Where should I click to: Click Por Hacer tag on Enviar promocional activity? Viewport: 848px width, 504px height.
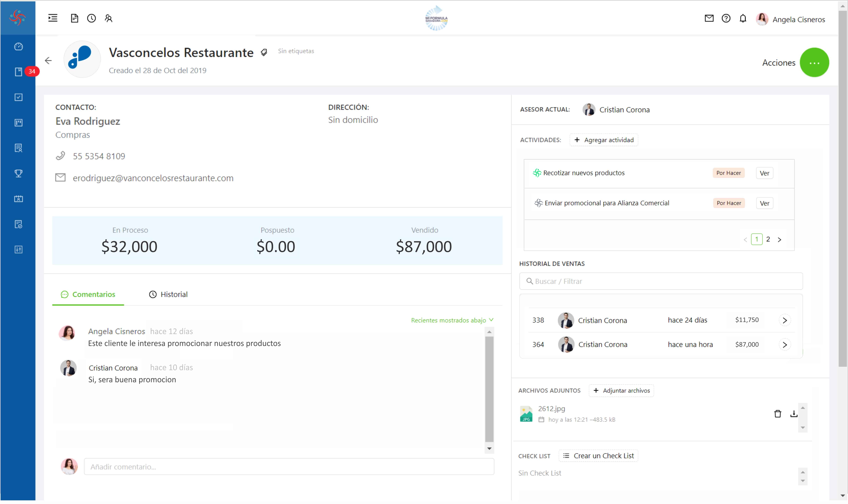[x=728, y=203]
